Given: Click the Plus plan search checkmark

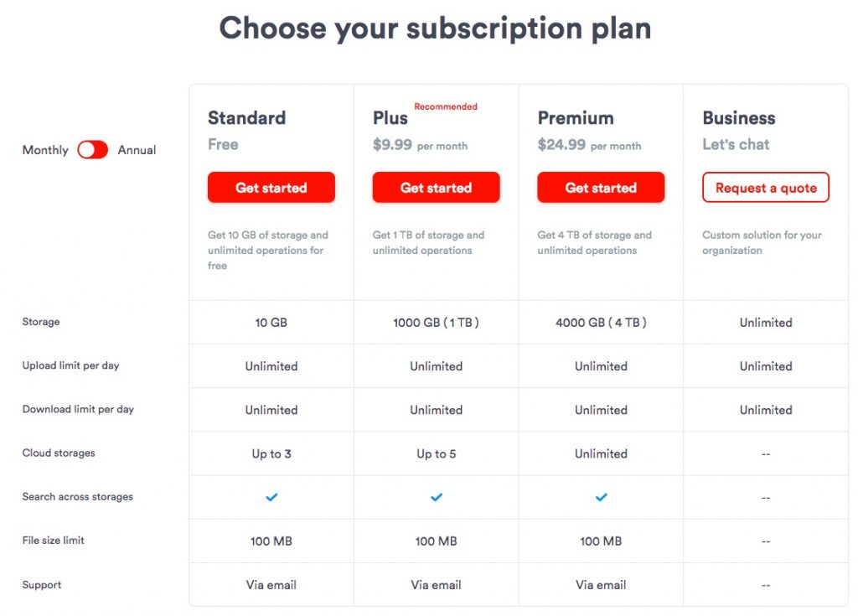Looking at the screenshot, I should [436, 497].
